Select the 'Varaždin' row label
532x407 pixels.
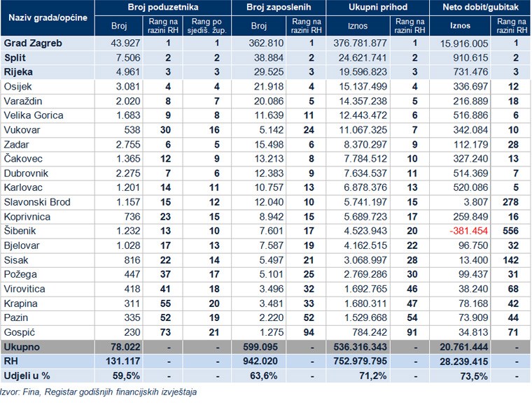(x=23, y=101)
